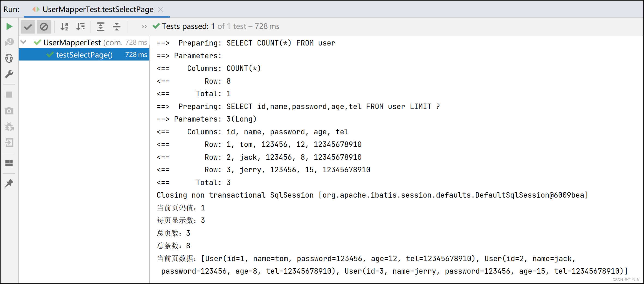Click the '总页数: 3' output line
Viewport: 644px width, 284px height.
click(173, 233)
